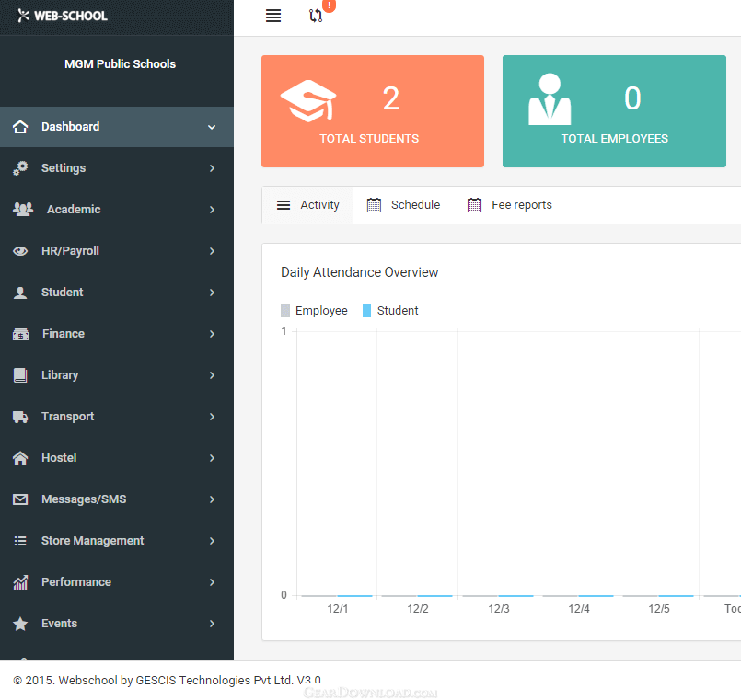Click the hamburger menu icon in top bar
741x700 pixels.
(273, 16)
